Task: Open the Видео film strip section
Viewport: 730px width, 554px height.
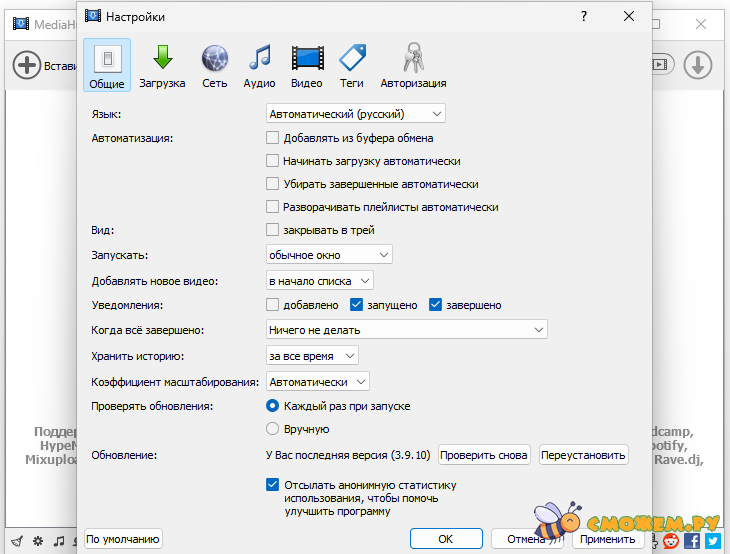Action: tap(307, 66)
